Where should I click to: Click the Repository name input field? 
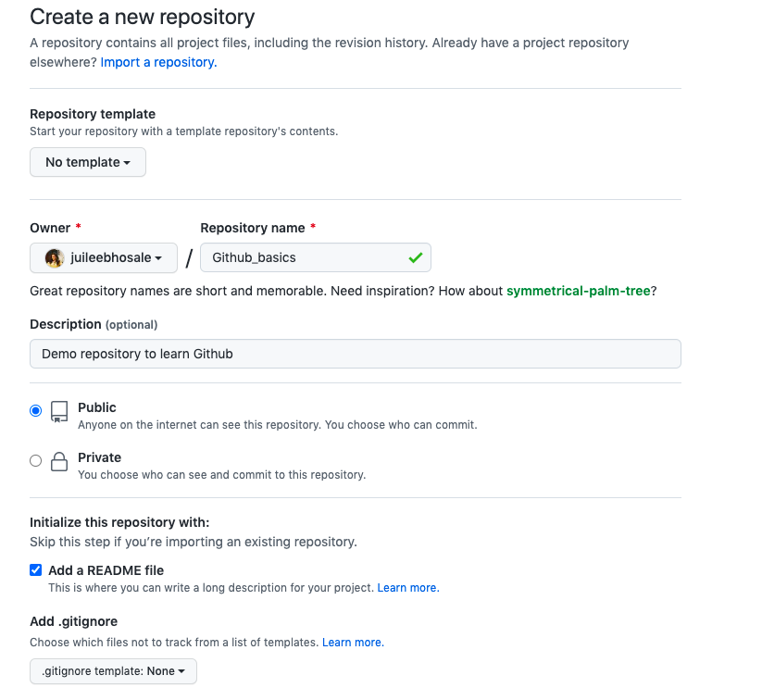[x=306, y=257]
